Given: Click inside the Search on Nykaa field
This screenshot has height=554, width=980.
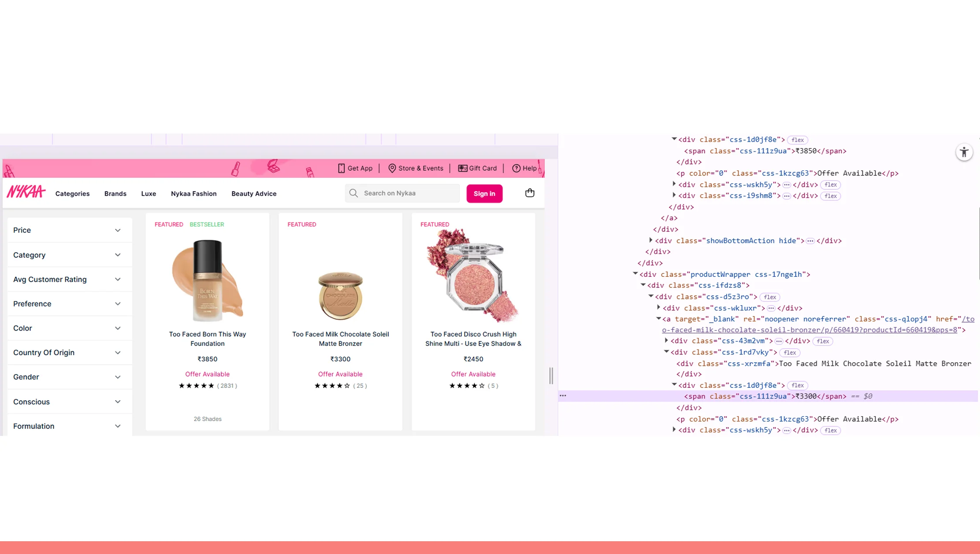Looking at the screenshot, I should click(401, 193).
